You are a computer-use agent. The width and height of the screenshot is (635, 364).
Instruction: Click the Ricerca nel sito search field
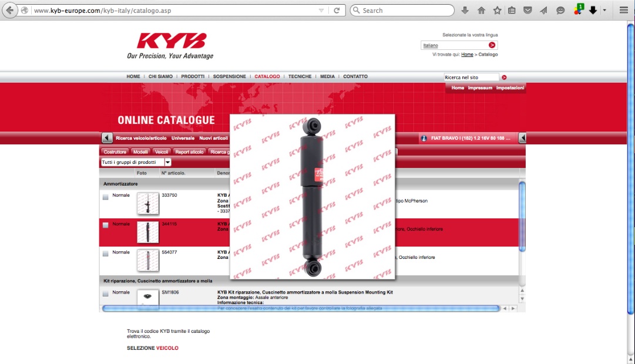point(471,77)
